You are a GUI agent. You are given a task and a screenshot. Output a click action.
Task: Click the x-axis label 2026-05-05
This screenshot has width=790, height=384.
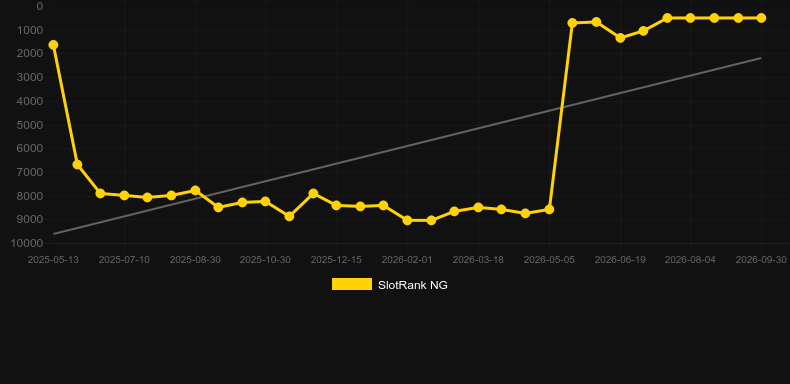[549, 260]
